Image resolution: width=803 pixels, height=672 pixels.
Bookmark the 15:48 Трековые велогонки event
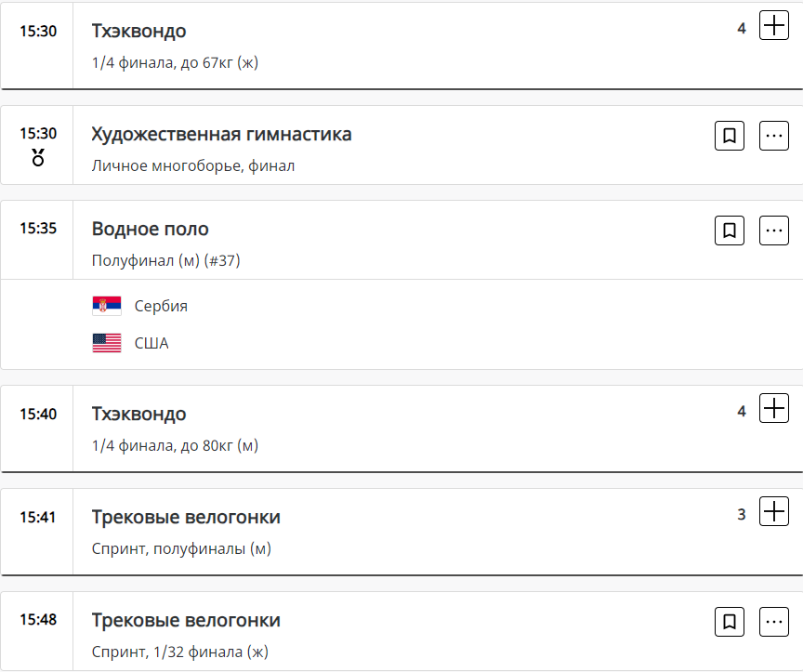[x=730, y=622]
